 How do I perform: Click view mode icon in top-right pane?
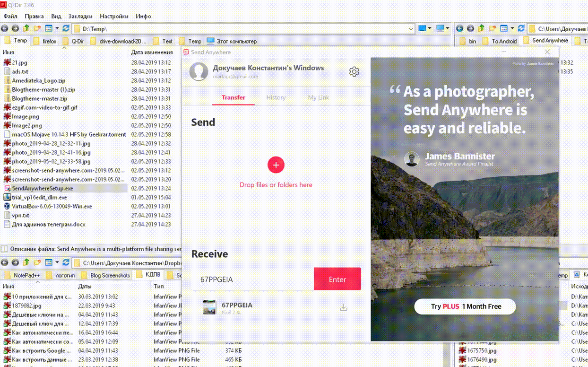(503, 29)
